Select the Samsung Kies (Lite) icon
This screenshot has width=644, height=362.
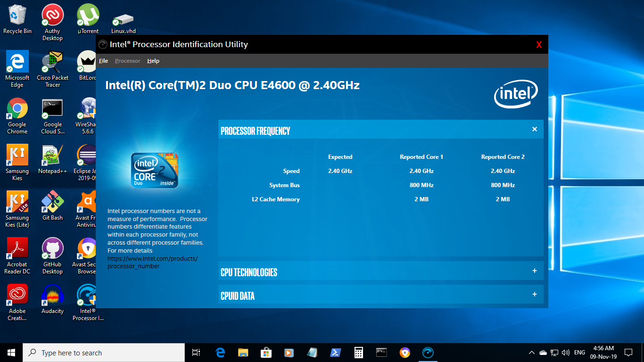17,209
